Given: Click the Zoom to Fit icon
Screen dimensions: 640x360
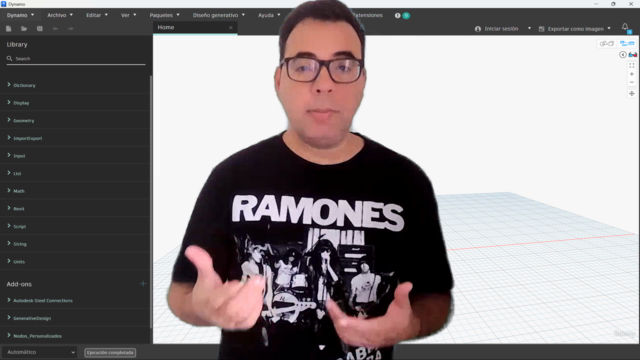Looking at the screenshot, I should pyautogui.click(x=632, y=65).
